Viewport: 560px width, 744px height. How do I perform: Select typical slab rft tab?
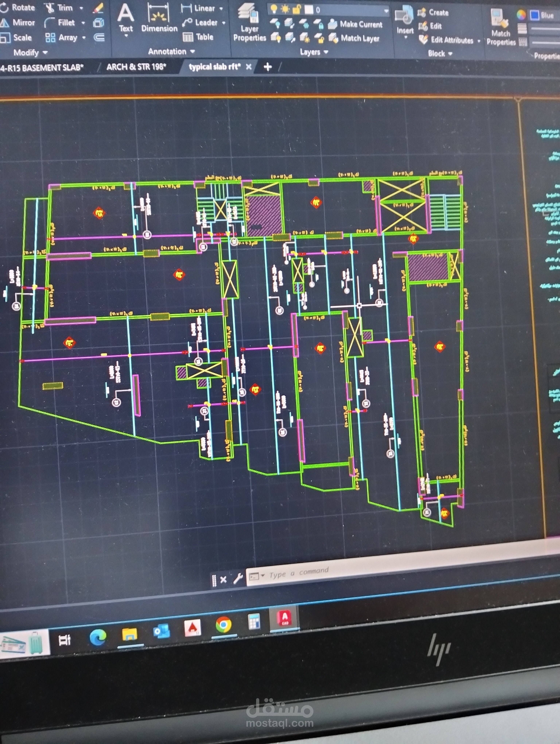[x=214, y=67]
